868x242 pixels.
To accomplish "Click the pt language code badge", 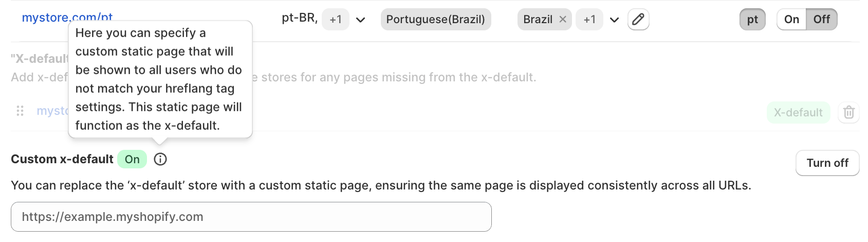I will click(x=752, y=20).
